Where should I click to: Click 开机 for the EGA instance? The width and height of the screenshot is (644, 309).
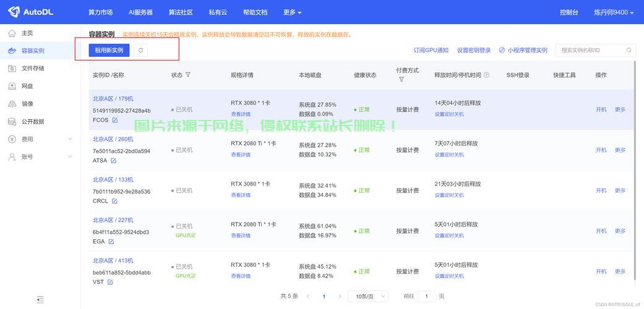coord(601,231)
